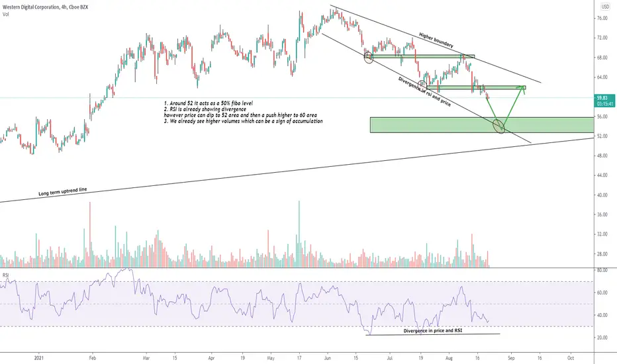Click the 68.00 price axis label

tap(602, 58)
